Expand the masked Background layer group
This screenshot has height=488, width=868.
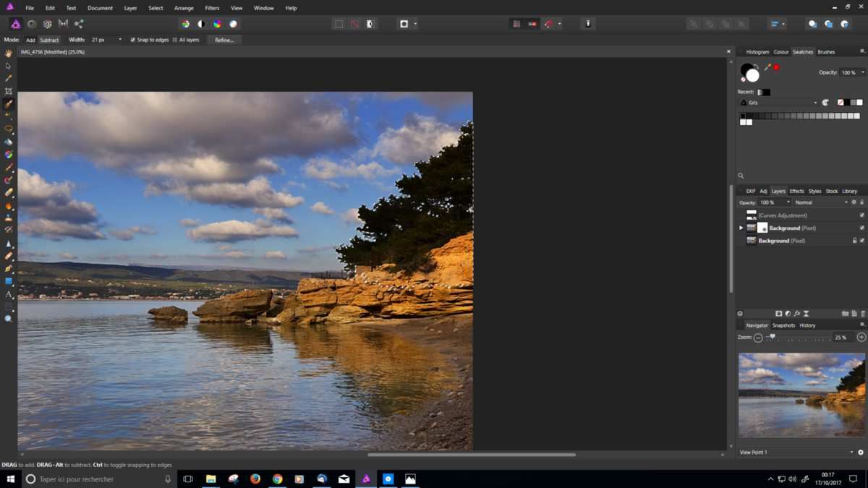pyautogui.click(x=741, y=228)
